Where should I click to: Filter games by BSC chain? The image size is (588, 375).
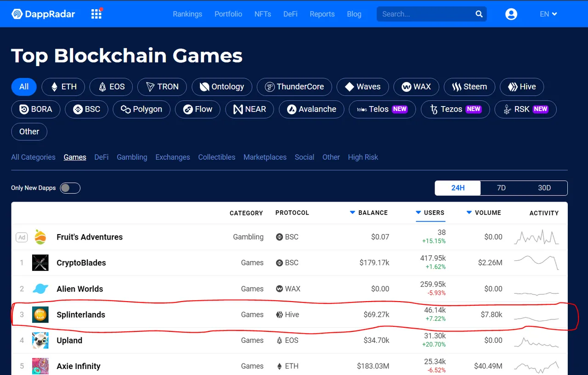point(86,109)
